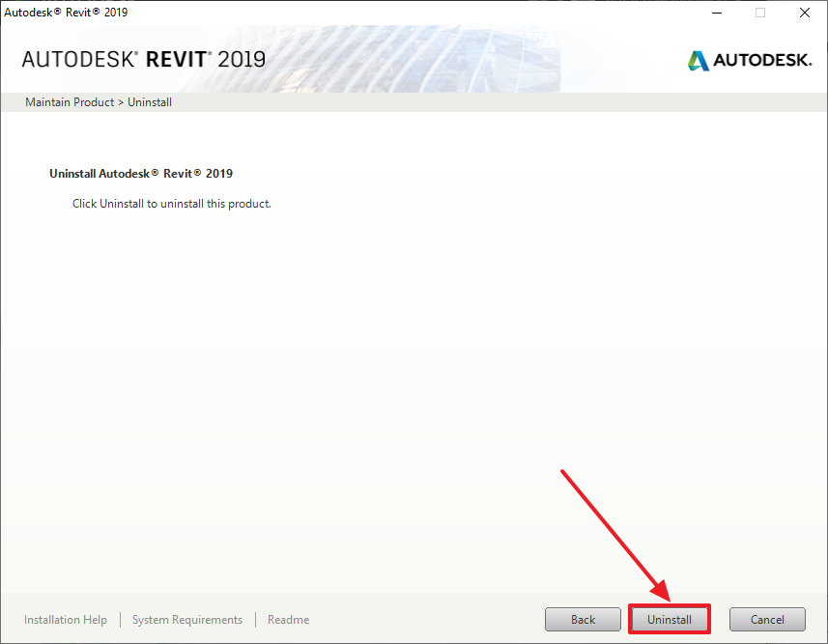Click the instruction text about uninstalling
This screenshot has height=644, width=828.
point(171,203)
